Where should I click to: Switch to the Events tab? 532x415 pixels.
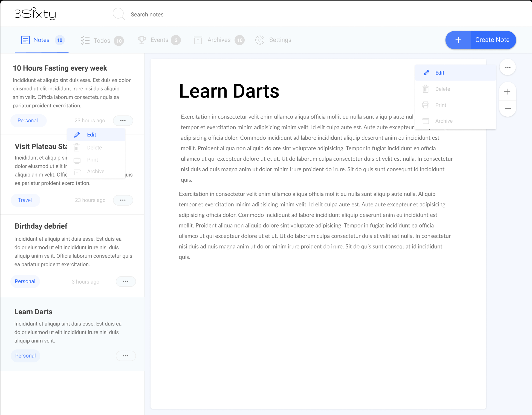[x=159, y=40]
